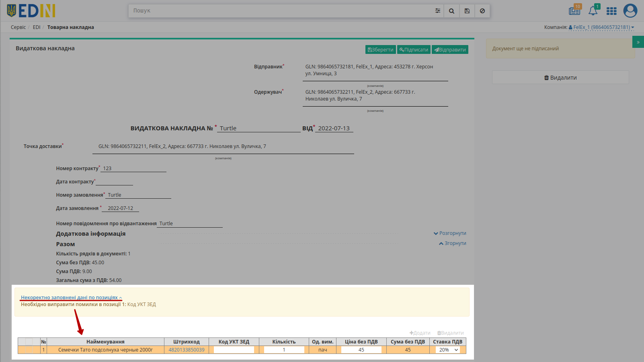Click Найменування column header
Screen dimensions: 644x362
(106, 342)
